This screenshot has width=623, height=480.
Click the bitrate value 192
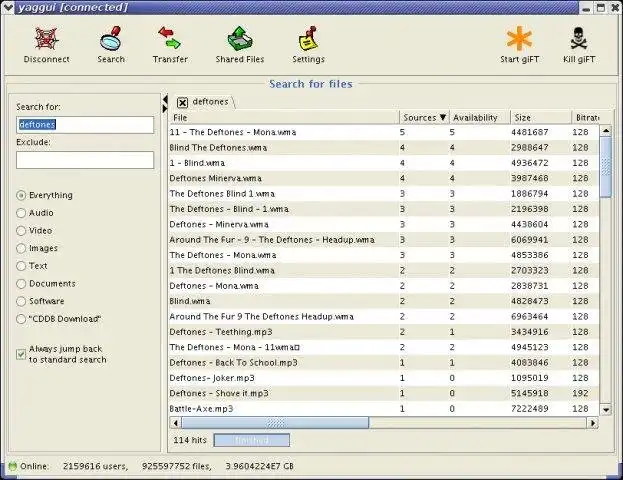[580, 393]
